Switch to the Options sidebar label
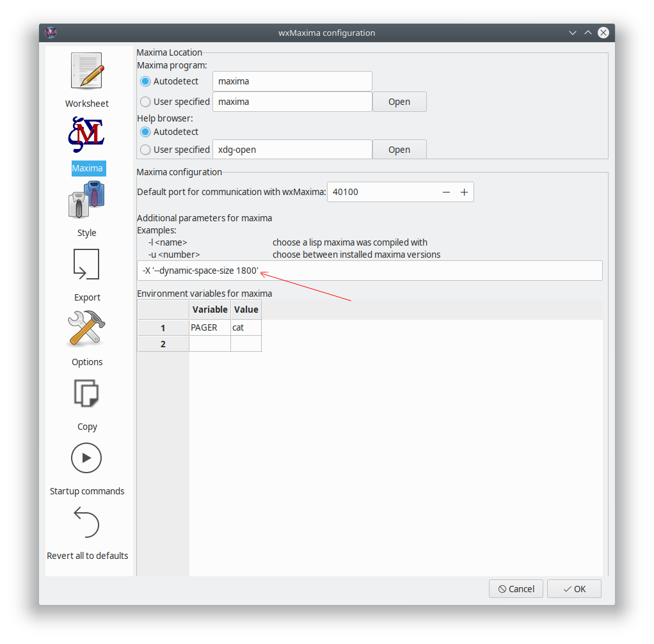The image size is (654, 644). tap(87, 362)
